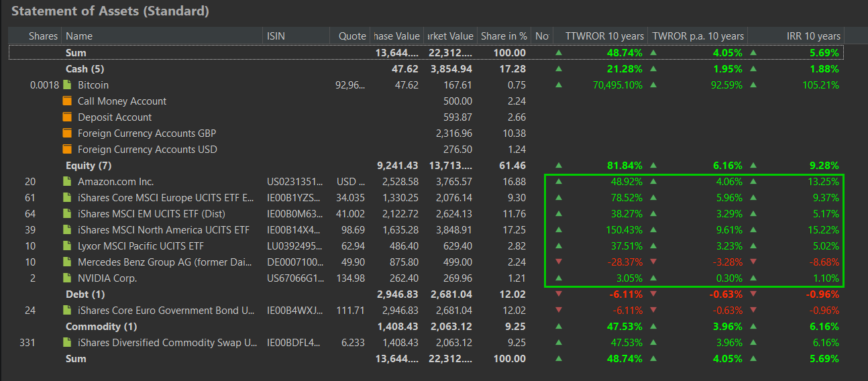The width and height of the screenshot is (868, 381).
Task: Click the GBP account market value 2,316.96
Action: (x=453, y=133)
